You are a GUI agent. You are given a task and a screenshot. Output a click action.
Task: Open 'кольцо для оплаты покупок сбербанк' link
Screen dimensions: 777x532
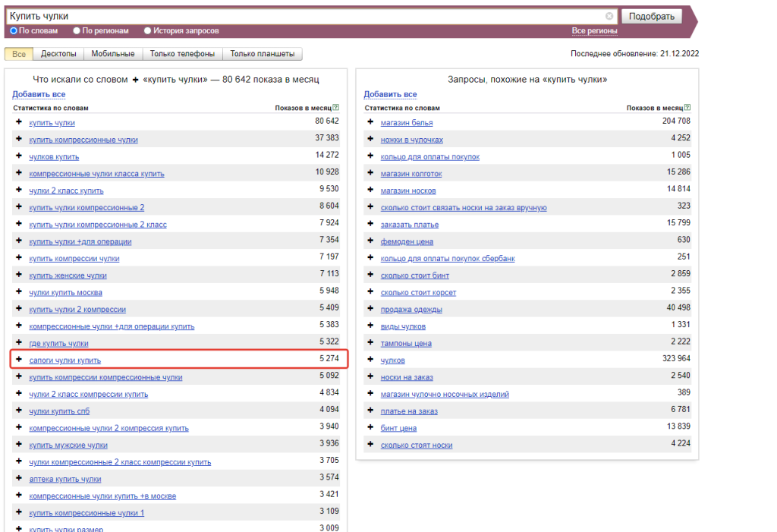tap(448, 258)
